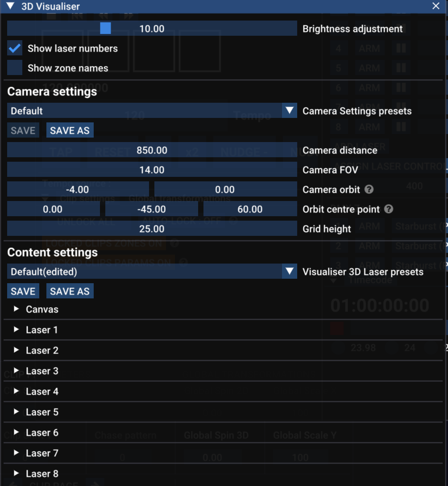The height and width of the screenshot is (486, 448).
Task: Close the 3D Visualiser window
Action: [436, 6]
